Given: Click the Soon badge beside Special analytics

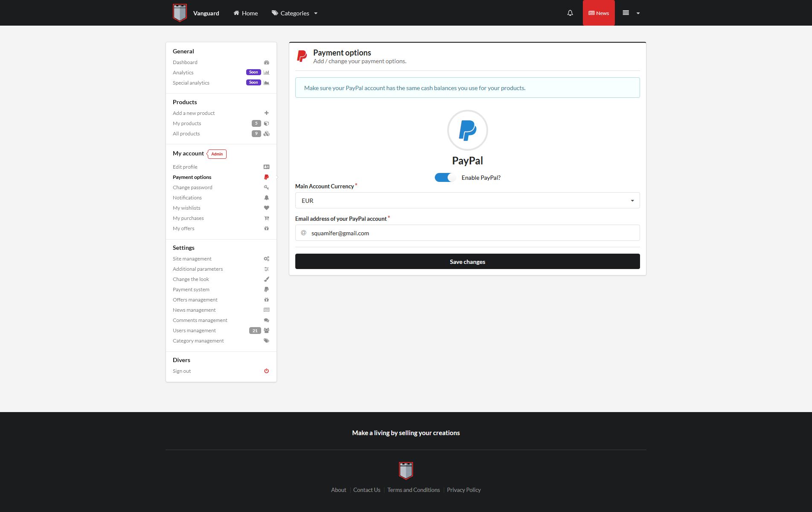Looking at the screenshot, I should (x=253, y=82).
